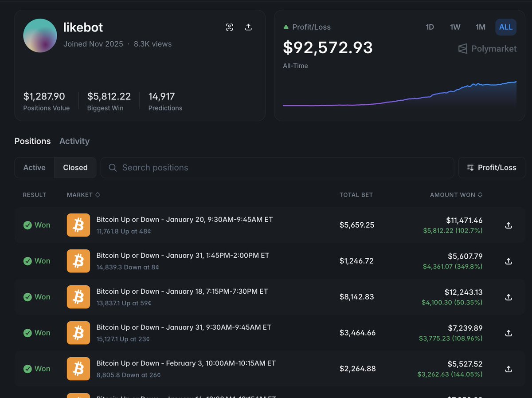This screenshot has height=398, width=532.
Task: Select the 1W chart range
Action: (455, 27)
